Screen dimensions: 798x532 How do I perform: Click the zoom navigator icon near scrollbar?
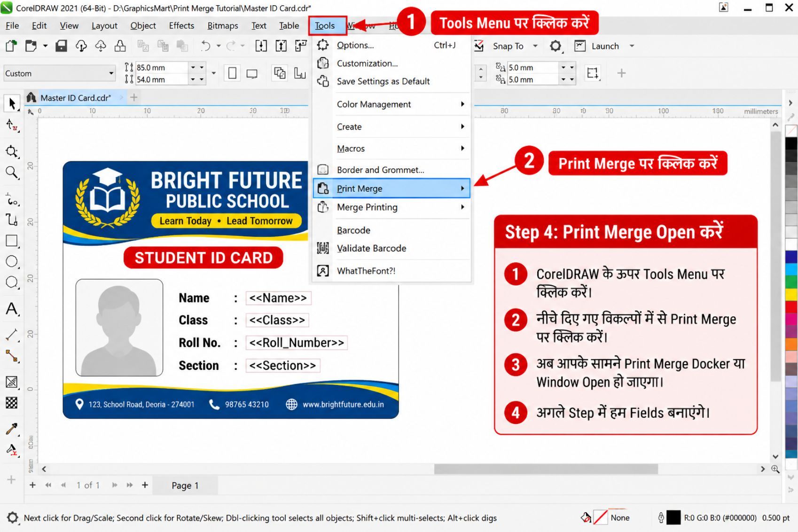point(775,469)
